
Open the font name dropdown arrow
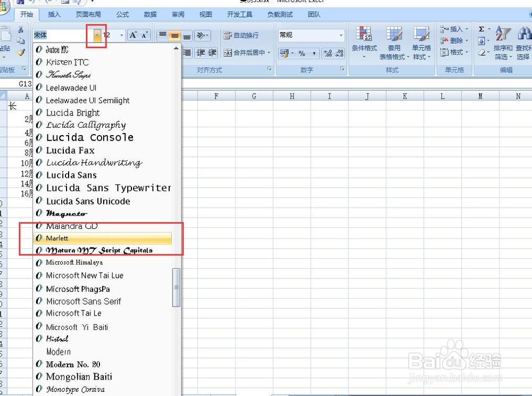97,35
